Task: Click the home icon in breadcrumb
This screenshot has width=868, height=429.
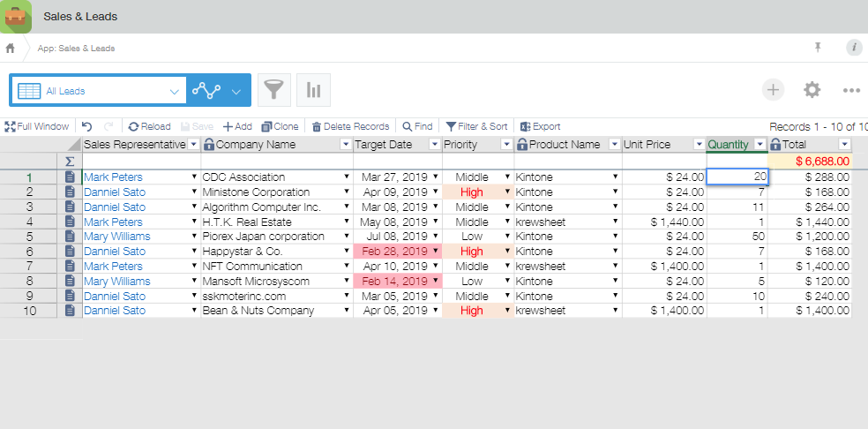Action: pyautogui.click(x=11, y=48)
